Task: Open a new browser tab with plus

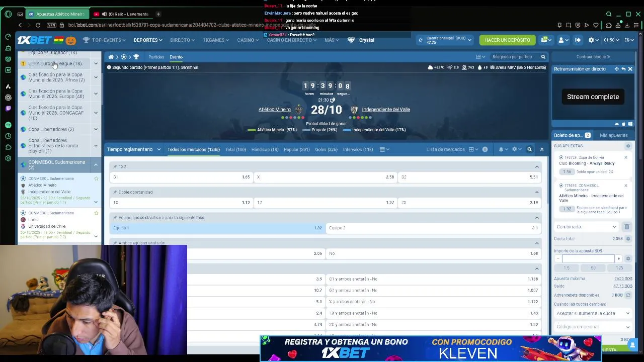Action: pos(158,14)
